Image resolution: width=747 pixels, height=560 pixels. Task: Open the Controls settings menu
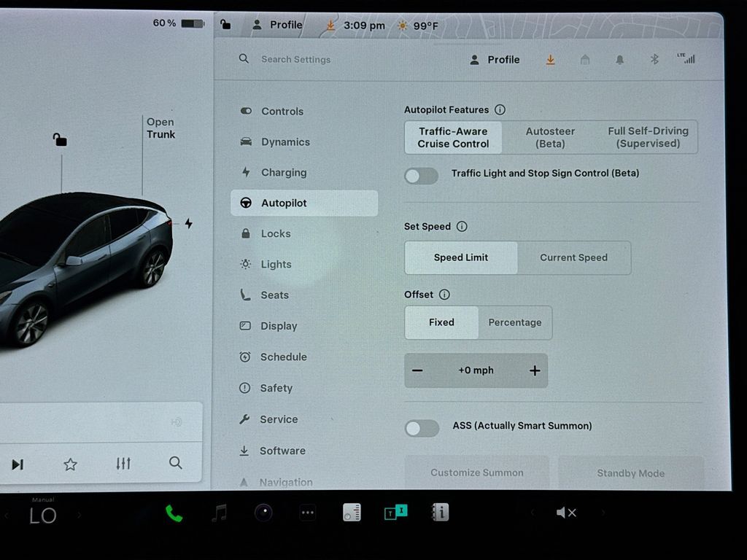click(282, 112)
